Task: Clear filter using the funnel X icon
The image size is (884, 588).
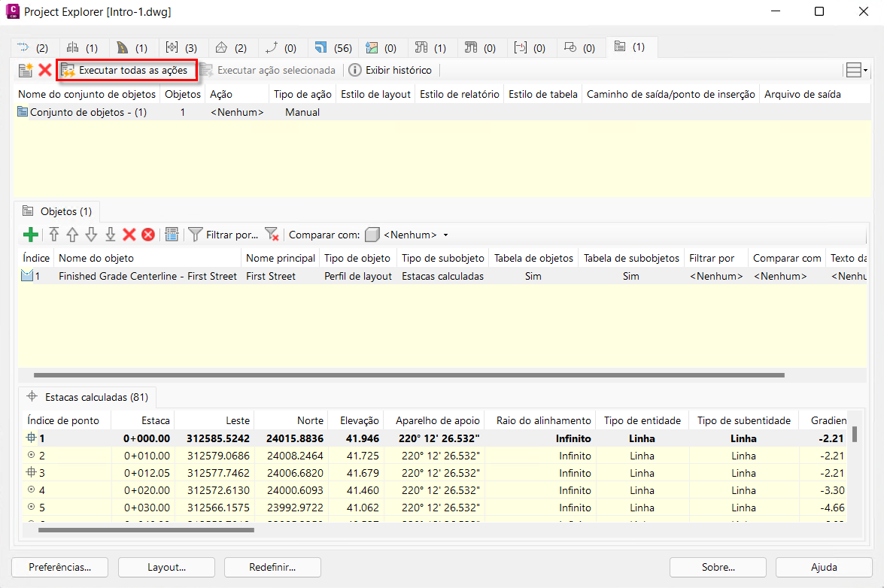Action: tap(272, 235)
